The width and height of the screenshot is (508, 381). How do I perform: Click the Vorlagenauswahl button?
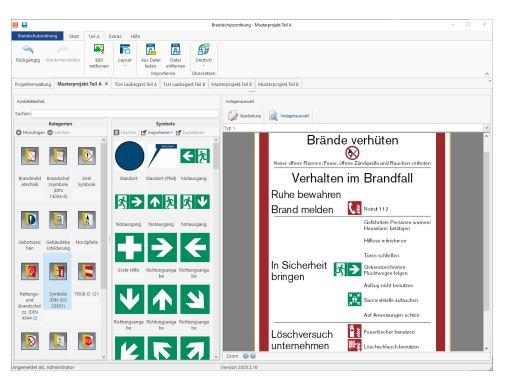[x=289, y=116]
